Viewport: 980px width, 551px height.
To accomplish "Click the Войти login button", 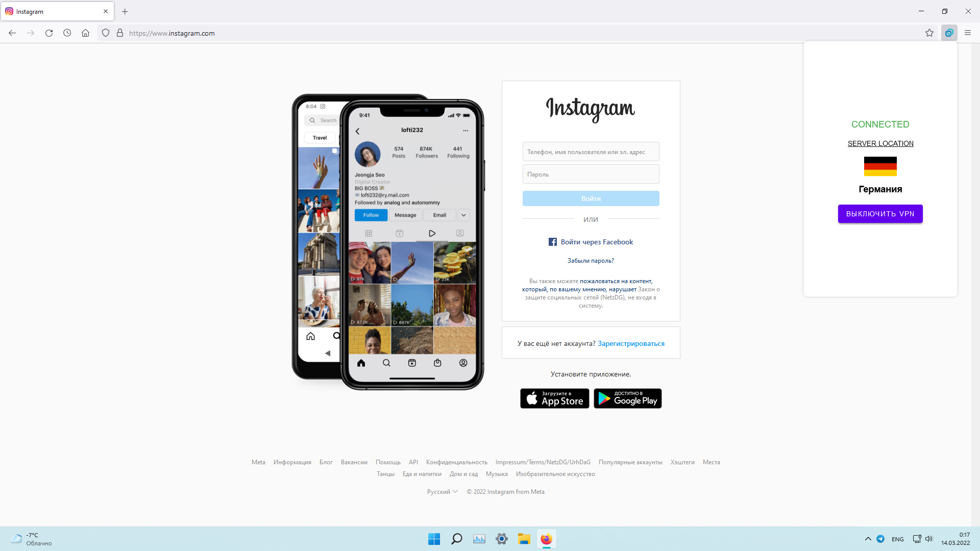I will [590, 198].
